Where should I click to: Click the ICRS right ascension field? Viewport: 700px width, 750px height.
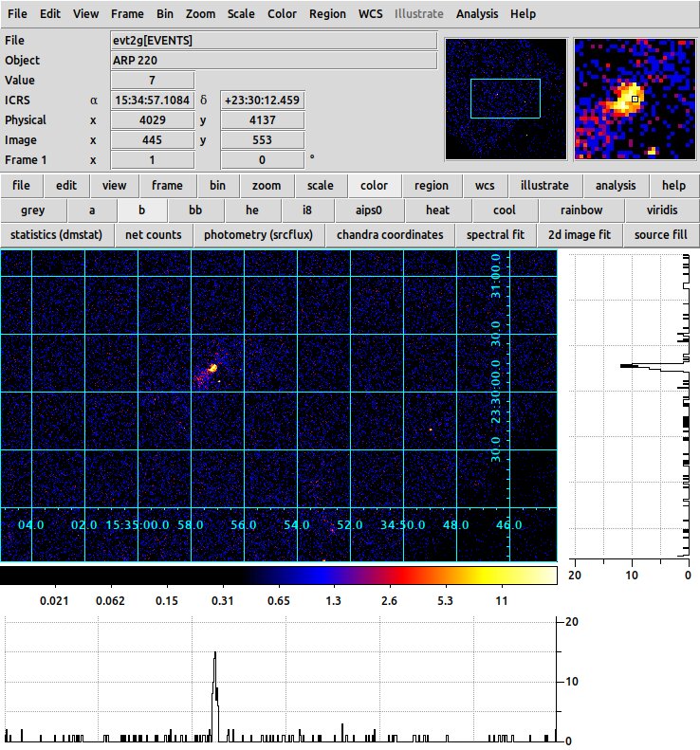pos(153,100)
